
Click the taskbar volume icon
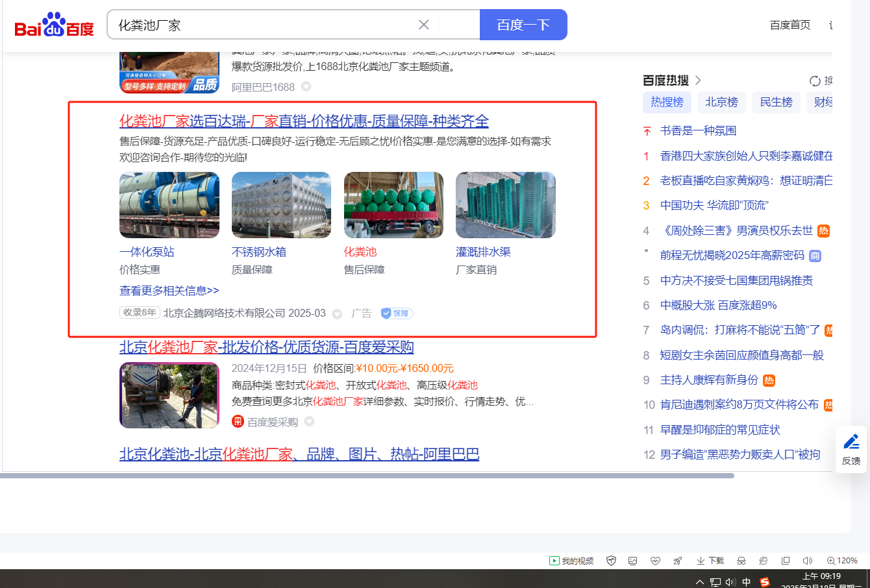[x=730, y=582]
